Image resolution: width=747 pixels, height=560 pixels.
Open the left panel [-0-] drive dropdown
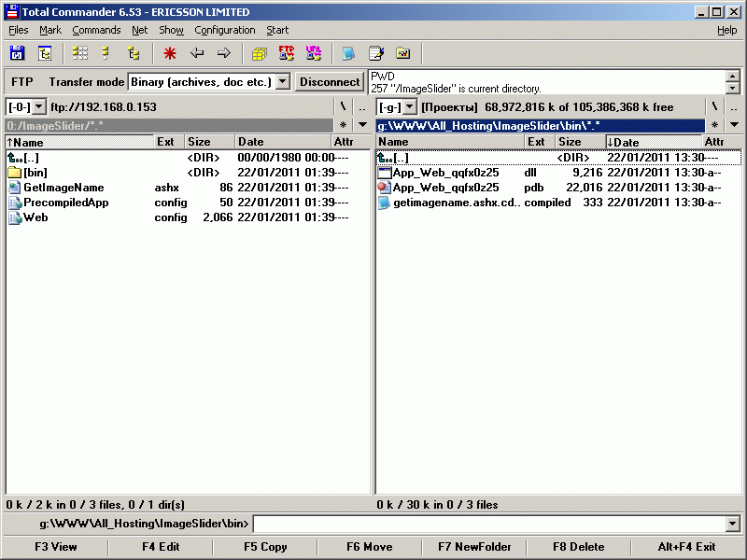coord(39,107)
